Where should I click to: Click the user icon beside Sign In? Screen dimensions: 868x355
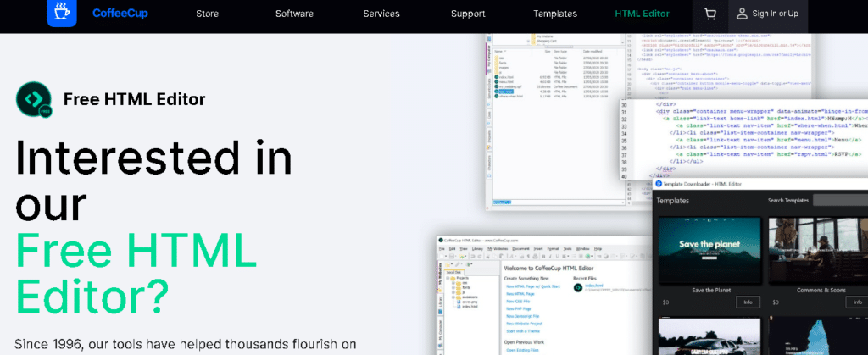[x=742, y=14]
